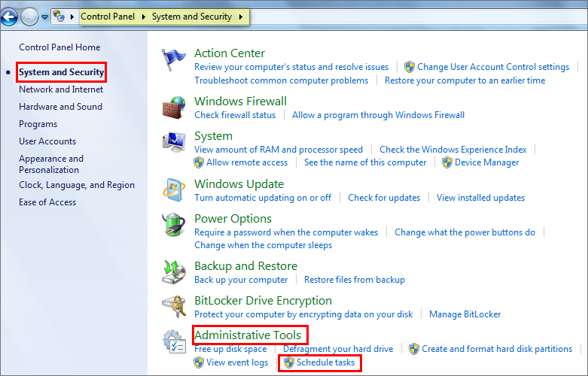Click the shield icon beside Schedule tasks
The image size is (588, 376).
[289, 362]
